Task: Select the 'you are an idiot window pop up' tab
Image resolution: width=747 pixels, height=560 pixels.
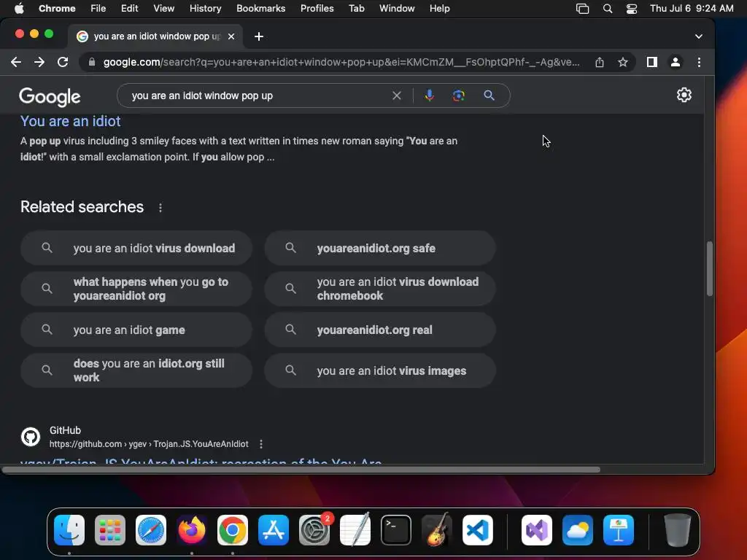Action: click(155, 36)
